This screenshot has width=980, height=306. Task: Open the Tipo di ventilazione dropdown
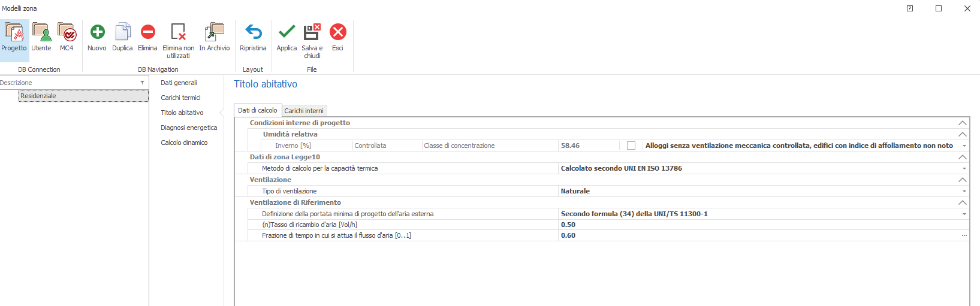click(x=964, y=192)
